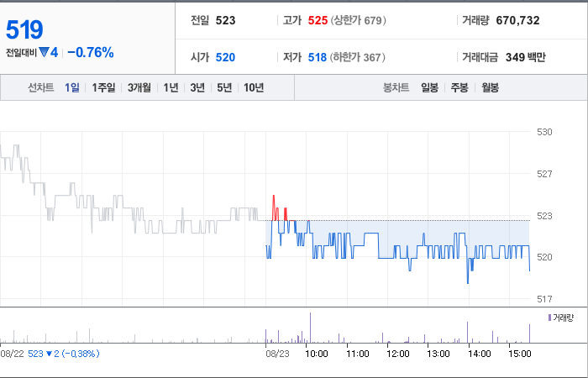This screenshot has width=588, height=378.
Task: Open the 3년 chart range
Action: pyautogui.click(x=197, y=87)
